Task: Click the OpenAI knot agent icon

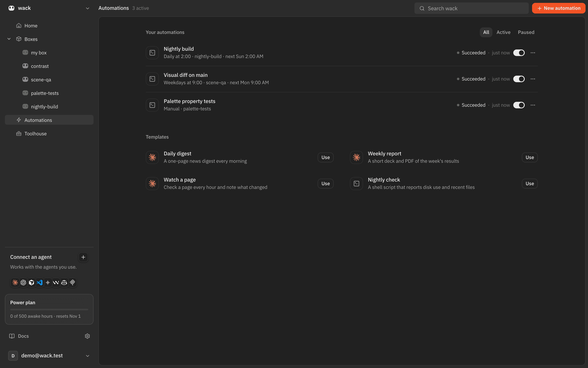Action: (23, 283)
